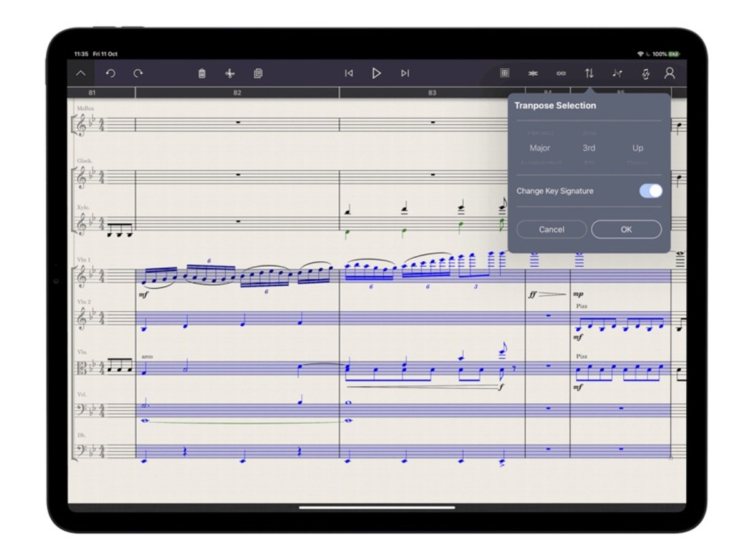Collapse the toolbar with the chevron
The width and height of the screenshot is (750, 560).
(80, 73)
